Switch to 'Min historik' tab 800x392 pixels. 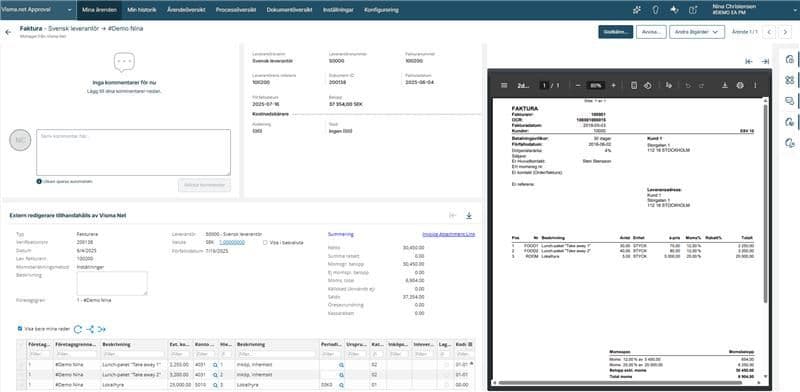142,10
